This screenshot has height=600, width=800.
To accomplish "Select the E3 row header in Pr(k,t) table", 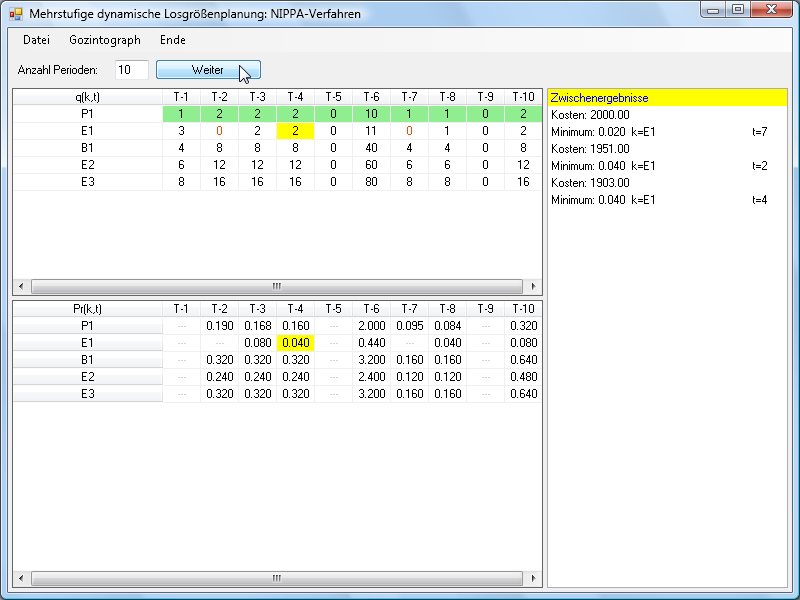I will tap(87, 393).
